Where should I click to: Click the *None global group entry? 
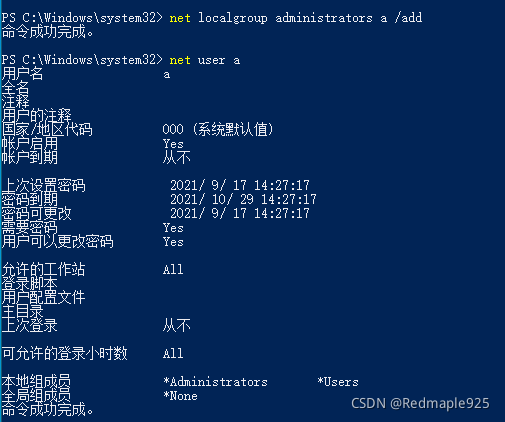click(x=180, y=396)
